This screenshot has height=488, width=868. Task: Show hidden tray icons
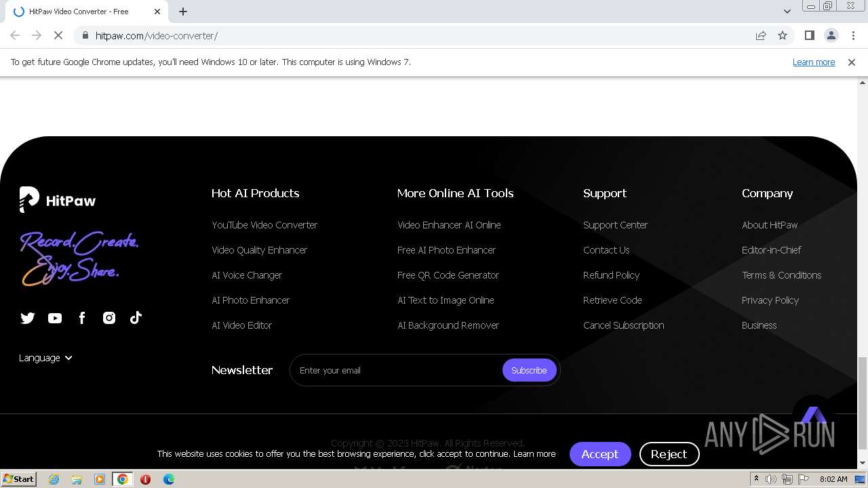[756, 479]
